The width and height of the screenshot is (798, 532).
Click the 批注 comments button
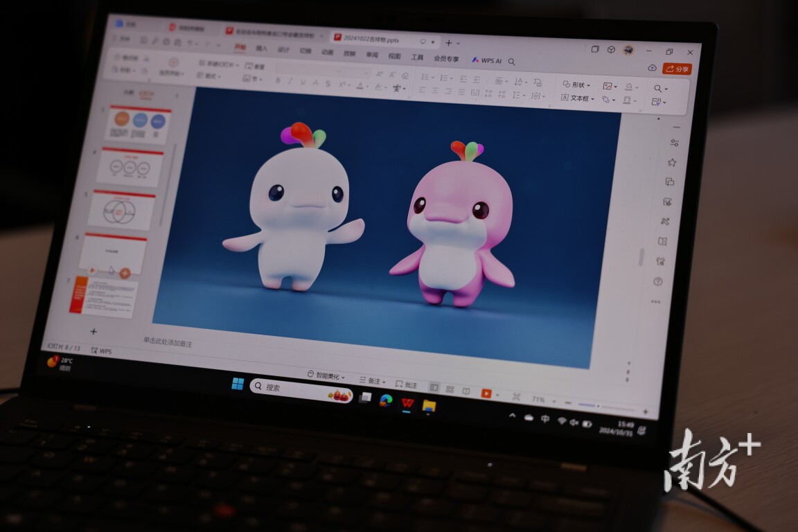[407, 384]
